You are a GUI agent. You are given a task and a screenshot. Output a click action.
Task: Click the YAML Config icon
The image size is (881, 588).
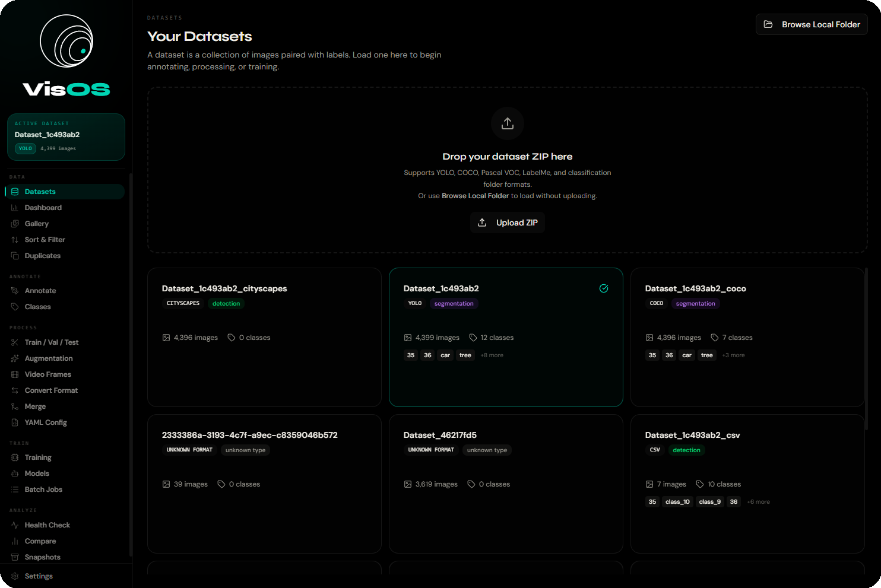point(16,422)
